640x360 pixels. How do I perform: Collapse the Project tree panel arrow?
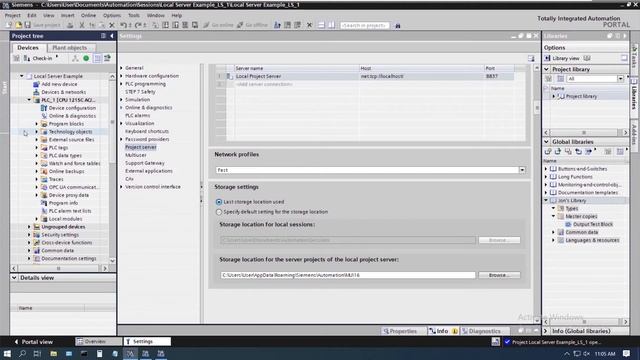pos(111,36)
